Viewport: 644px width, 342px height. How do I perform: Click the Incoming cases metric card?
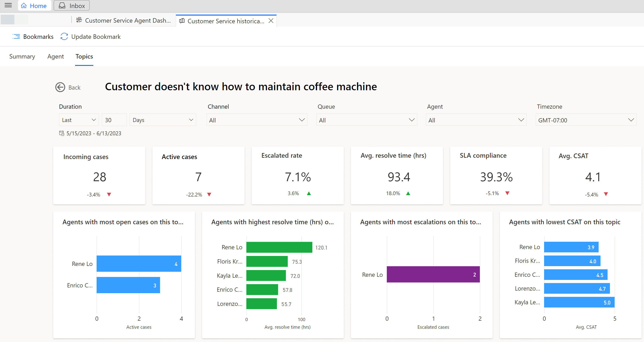tap(99, 176)
